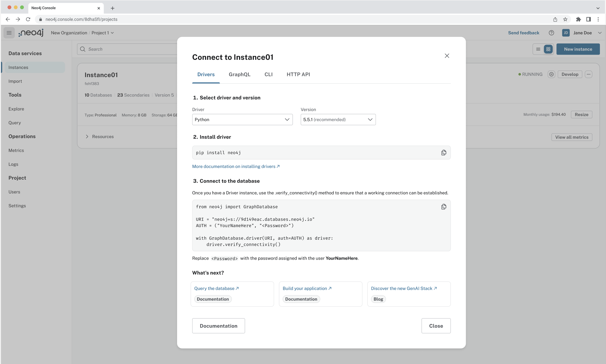606x364 pixels.
Task: Switch to grid view layout
Action: click(548, 49)
